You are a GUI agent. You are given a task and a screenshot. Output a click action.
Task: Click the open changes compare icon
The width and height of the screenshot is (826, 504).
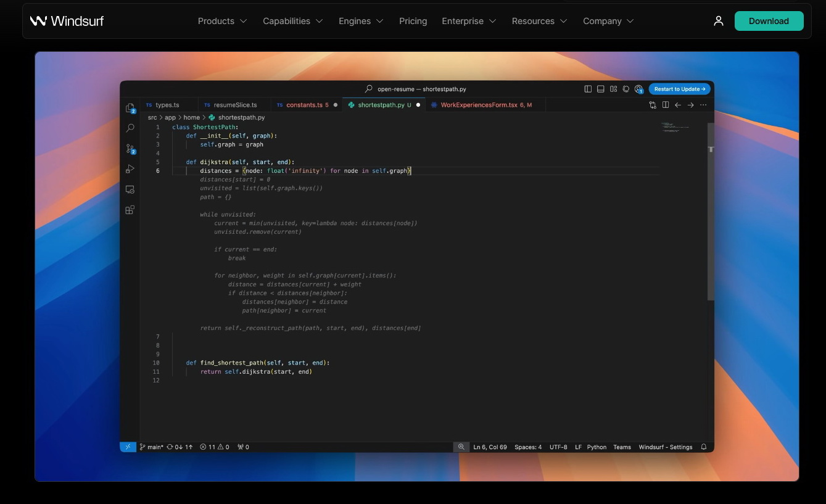tap(653, 105)
